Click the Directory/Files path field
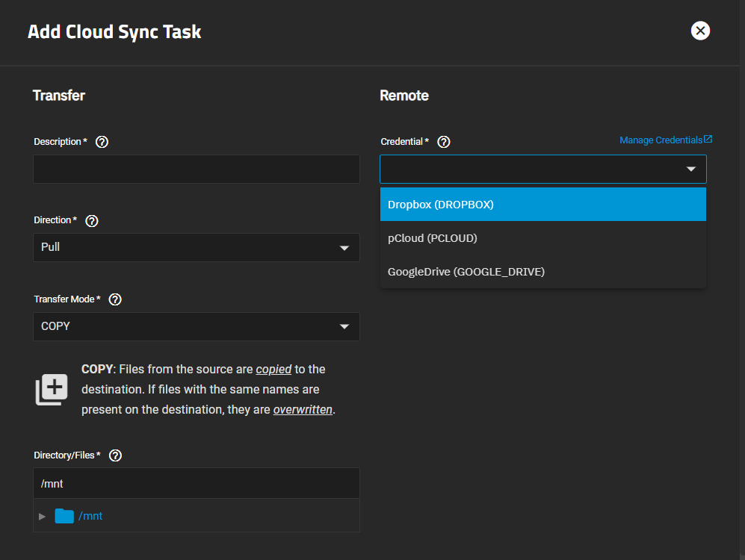745x560 pixels. tap(197, 483)
